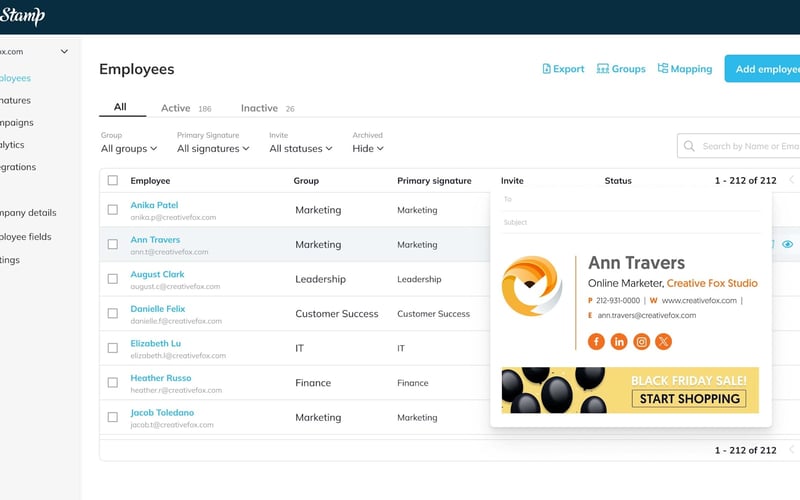Click www.creativefox.com in signature
800x500 pixels.
coord(699,301)
